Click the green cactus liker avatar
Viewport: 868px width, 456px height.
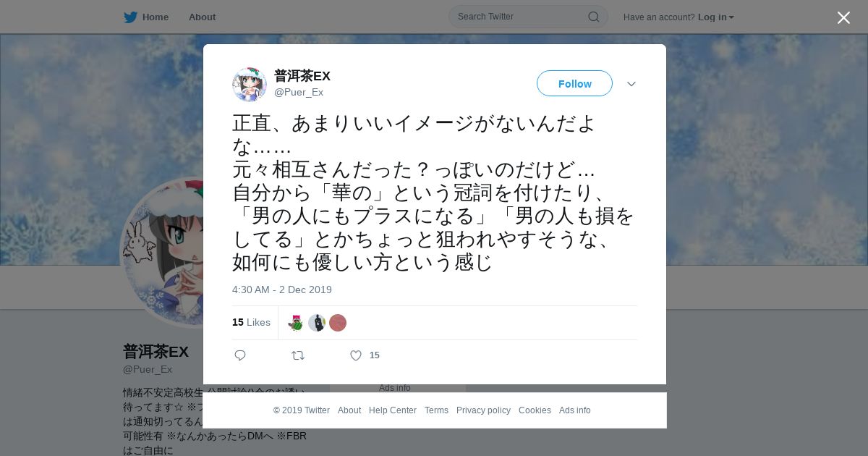click(295, 323)
